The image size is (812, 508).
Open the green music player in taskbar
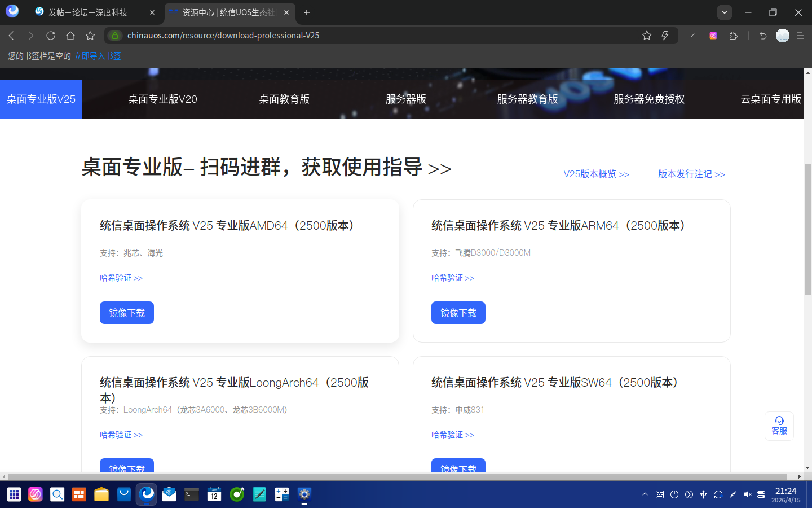[237, 495]
